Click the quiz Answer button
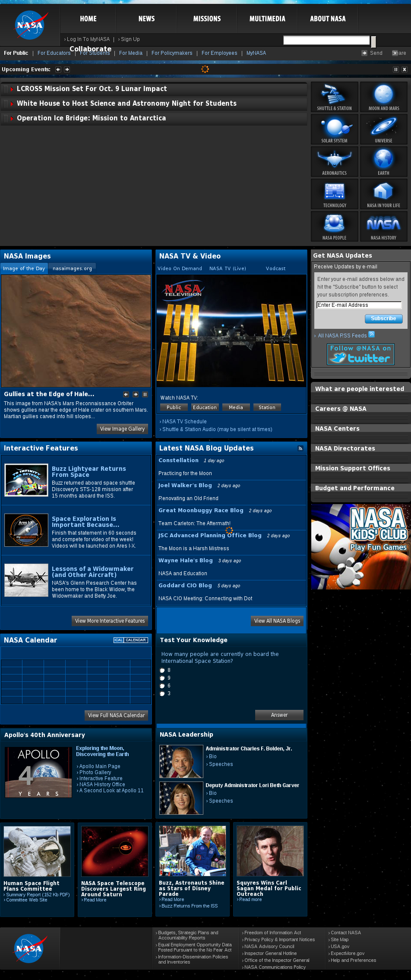 (x=279, y=715)
